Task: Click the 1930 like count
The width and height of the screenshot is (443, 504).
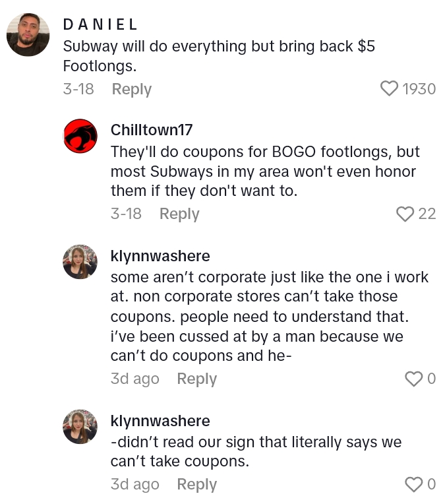Action: pos(419,89)
